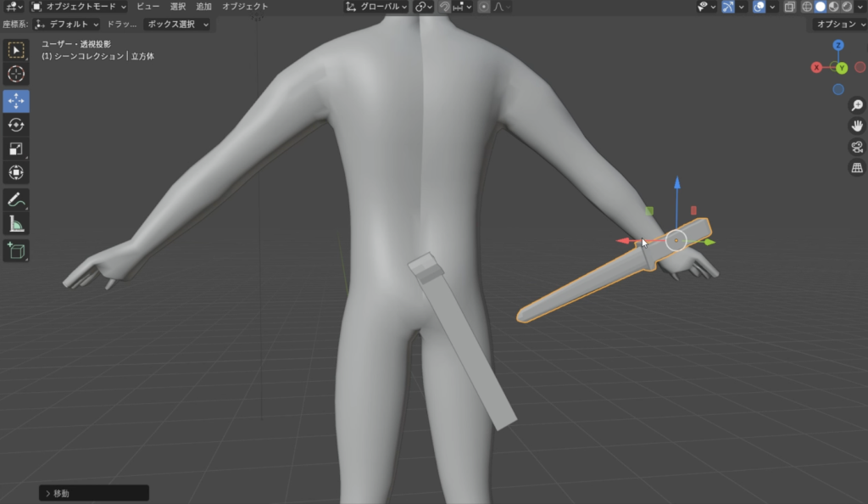
Task: Open the 選択 menu
Action: [178, 7]
